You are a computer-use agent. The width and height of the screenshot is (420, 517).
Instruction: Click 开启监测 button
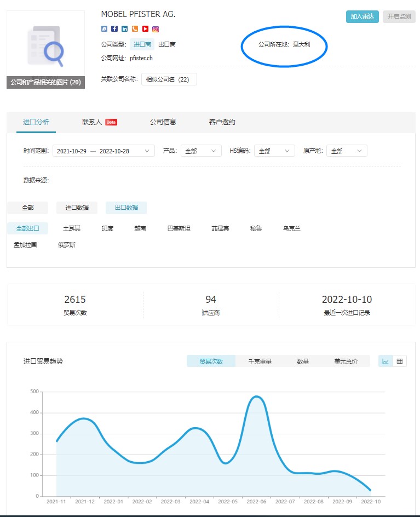[x=399, y=16]
